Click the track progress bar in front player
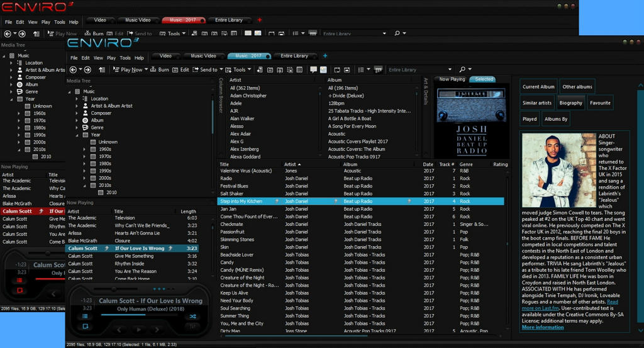Image resolution: width=644 pixels, height=348 pixels. (x=139, y=315)
